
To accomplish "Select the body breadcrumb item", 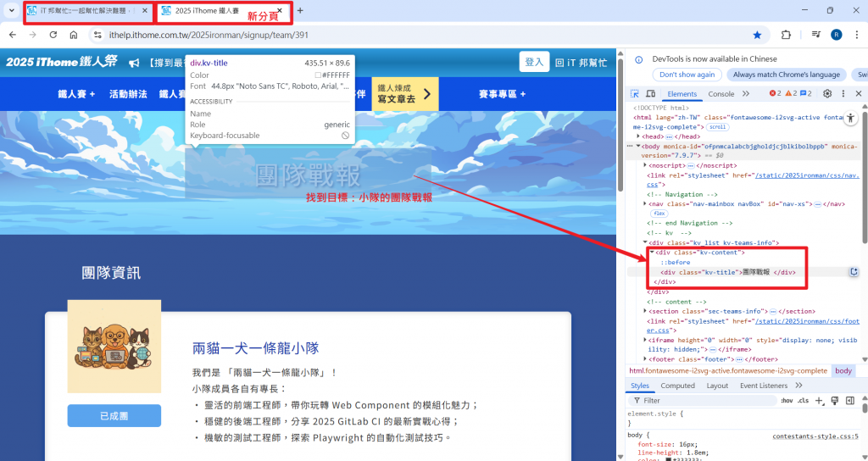I will (843, 371).
